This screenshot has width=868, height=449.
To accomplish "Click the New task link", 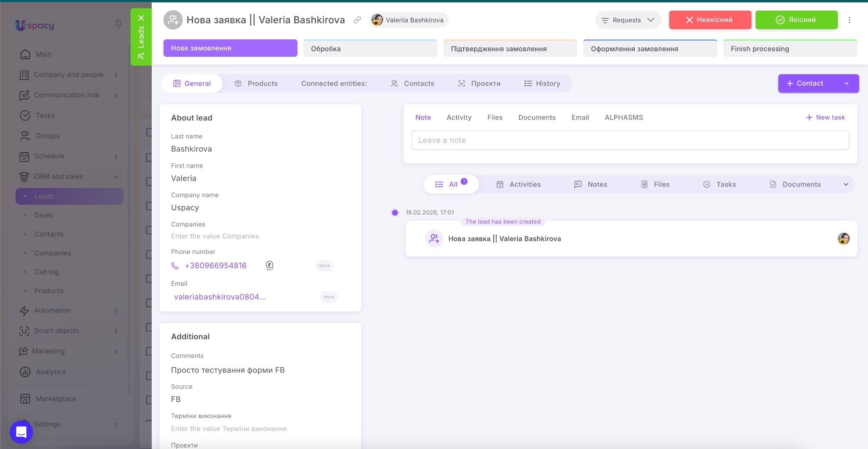I will click(825, 117).
